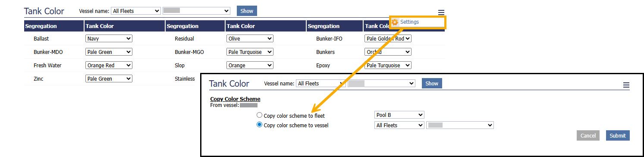The image size is (644, 157).
Task: Click Show button in the lower panel
Action: (x=432, y=83)
